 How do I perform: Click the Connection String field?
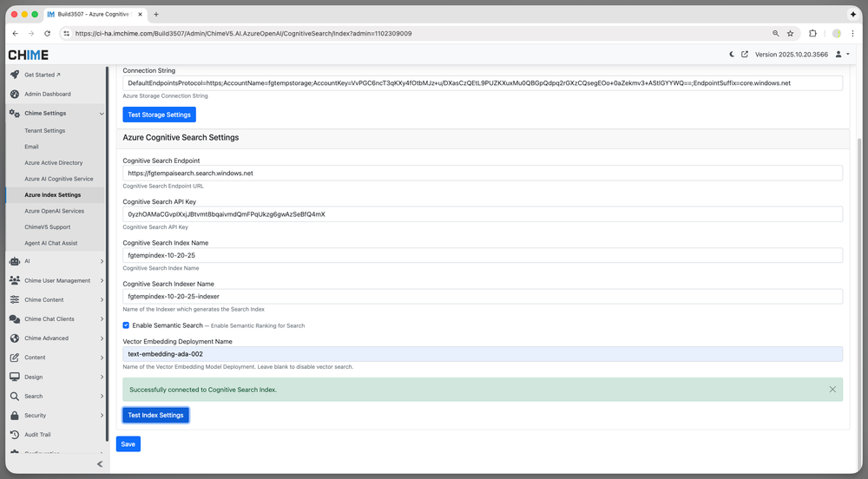483,83
